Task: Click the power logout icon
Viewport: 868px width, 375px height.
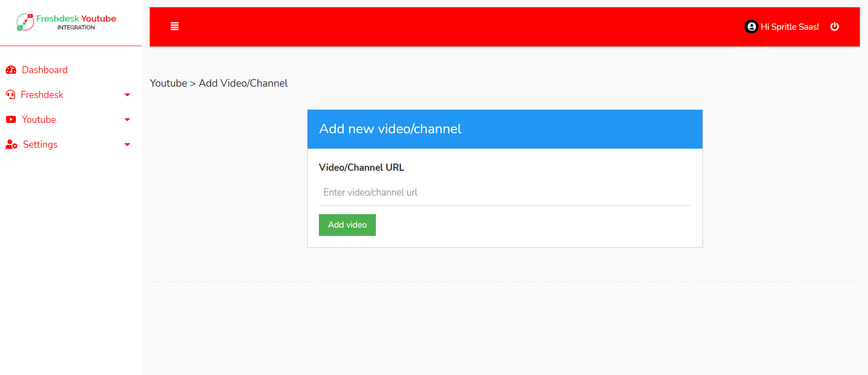Action: [x=835, y=27]
